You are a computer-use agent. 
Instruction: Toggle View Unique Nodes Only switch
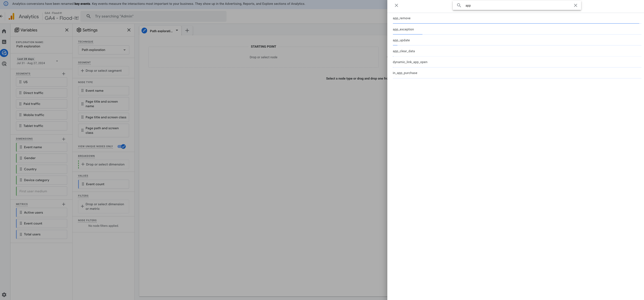(x=121, y=146)
